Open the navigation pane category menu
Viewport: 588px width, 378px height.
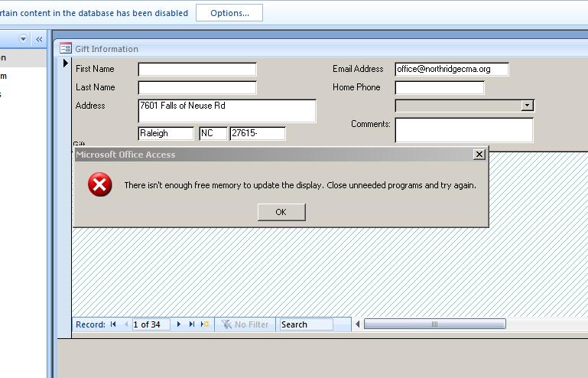pyautogui.click(x=23, y=39)
